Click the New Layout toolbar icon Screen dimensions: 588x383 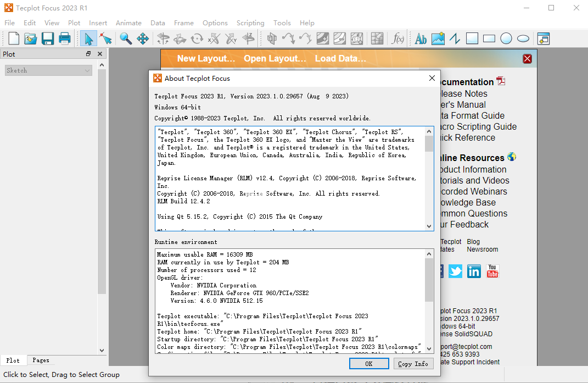(x=14, y=38)
